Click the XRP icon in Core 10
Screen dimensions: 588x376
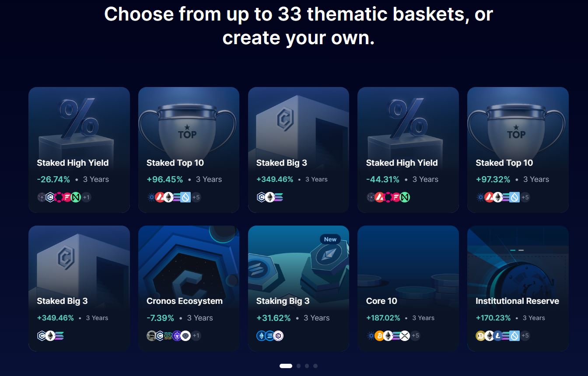click(405, 336)
